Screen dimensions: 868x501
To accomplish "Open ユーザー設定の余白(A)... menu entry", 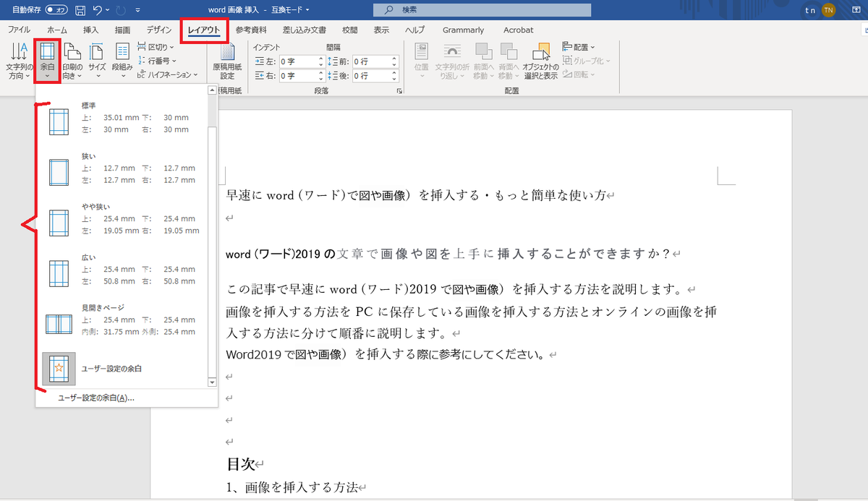I will pos(95,398).
